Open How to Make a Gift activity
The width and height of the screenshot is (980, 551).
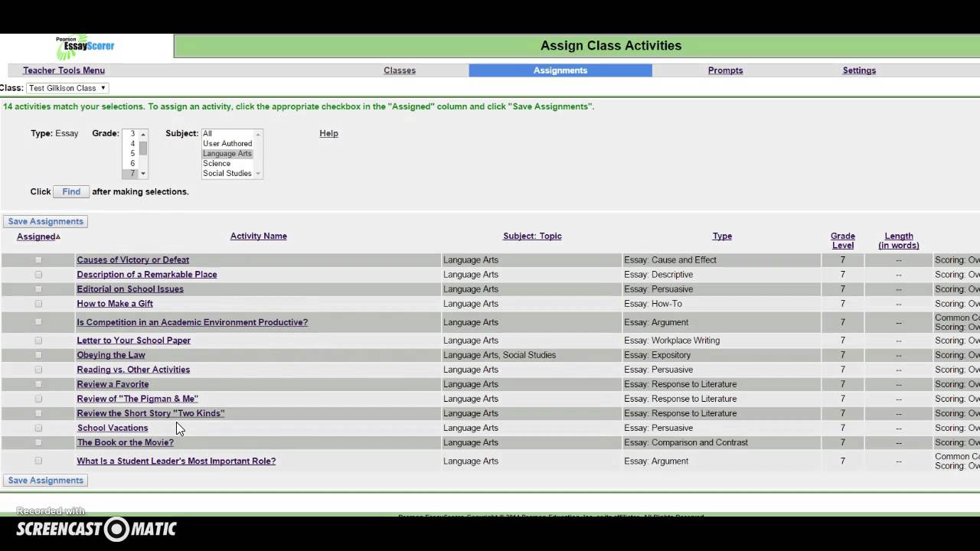point(115,304)
